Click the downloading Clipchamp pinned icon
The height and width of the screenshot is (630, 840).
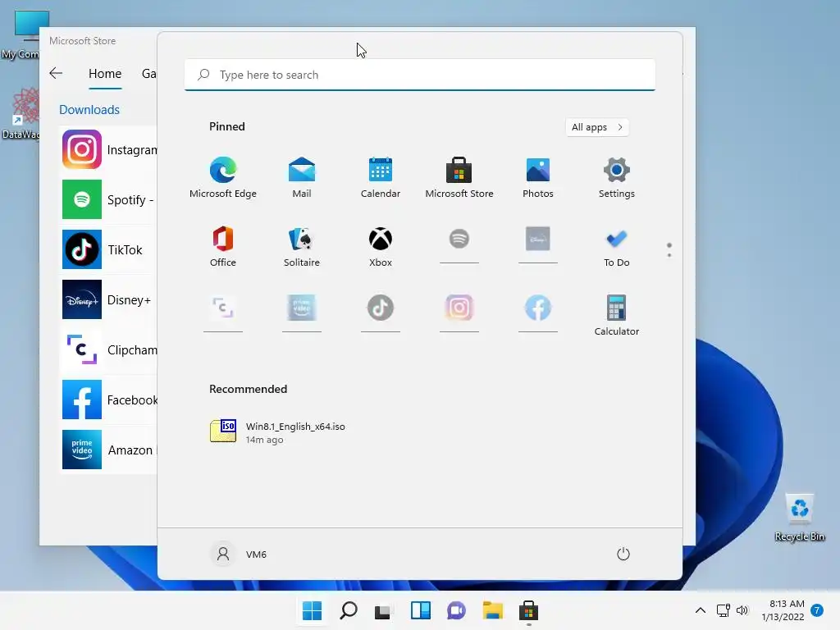(223, 314)
